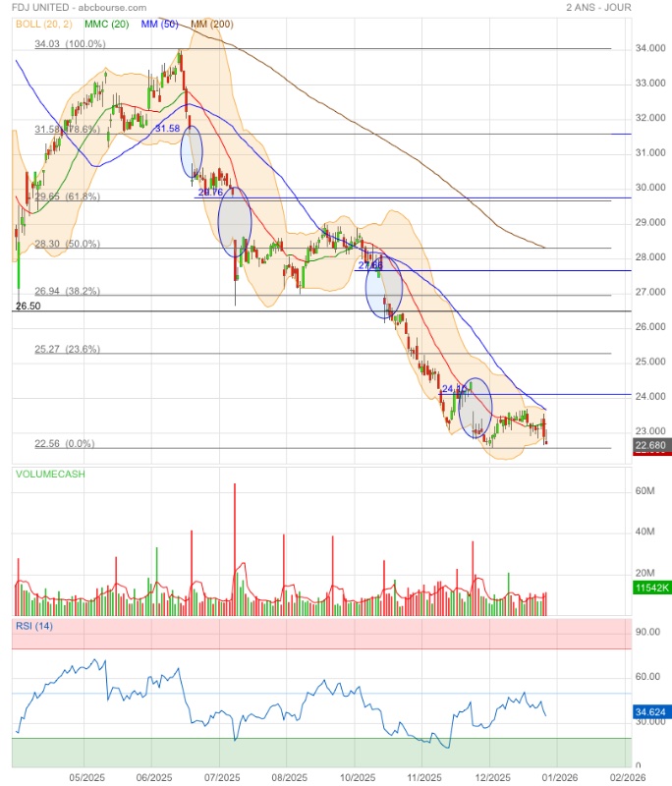Click the tallest red volume spike in July

point(235,549)
